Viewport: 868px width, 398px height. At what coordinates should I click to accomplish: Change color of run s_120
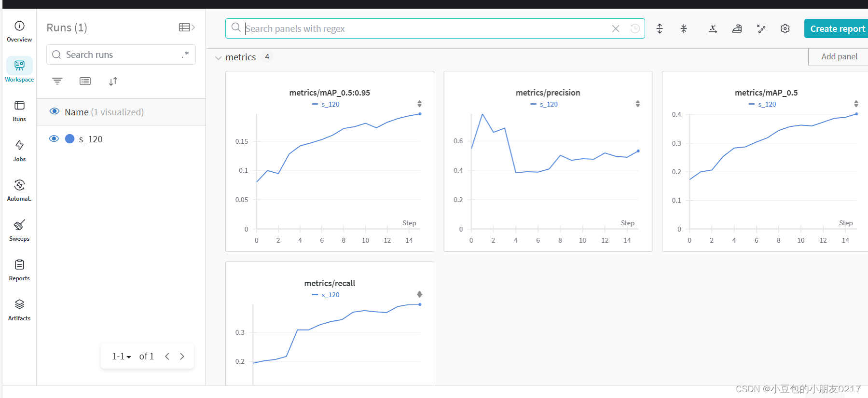coord(70,139)
